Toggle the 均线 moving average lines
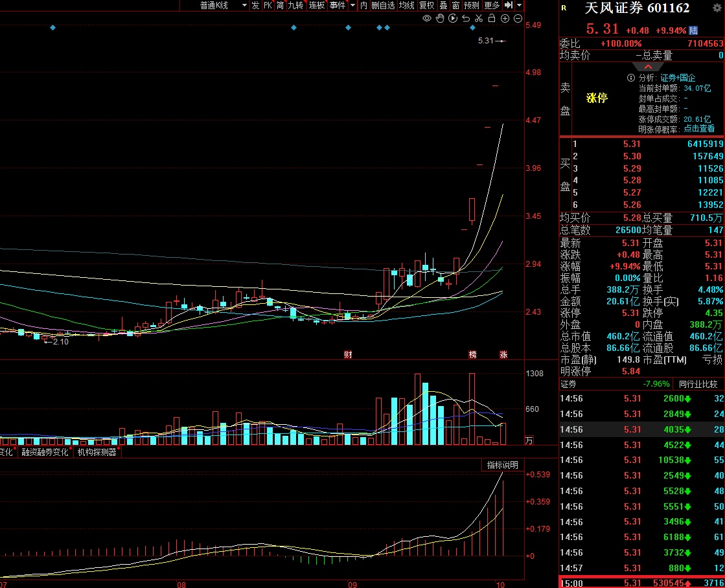The height and width of the screenshot is (588, 725). pos(406,5)
